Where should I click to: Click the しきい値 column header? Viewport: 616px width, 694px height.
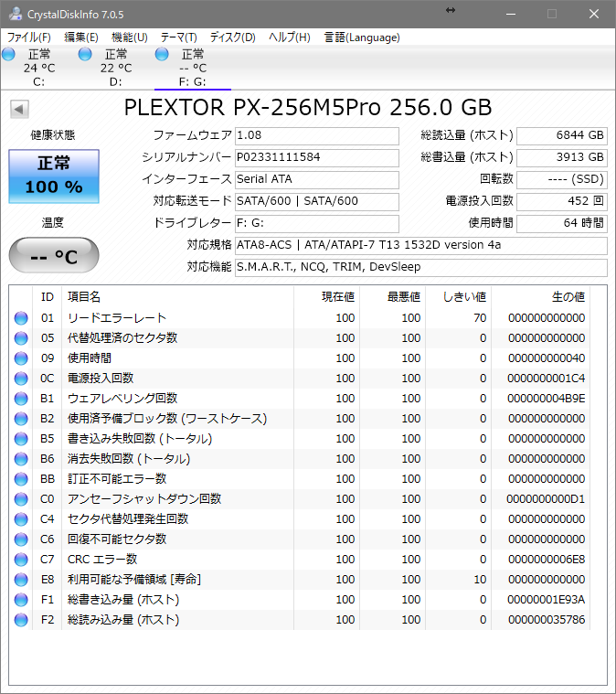click(x=459, y=297)
